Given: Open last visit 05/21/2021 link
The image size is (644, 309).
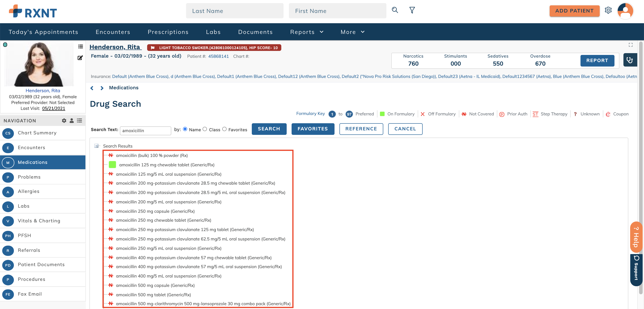Looking at the screenshot, I should click(53, 108).
